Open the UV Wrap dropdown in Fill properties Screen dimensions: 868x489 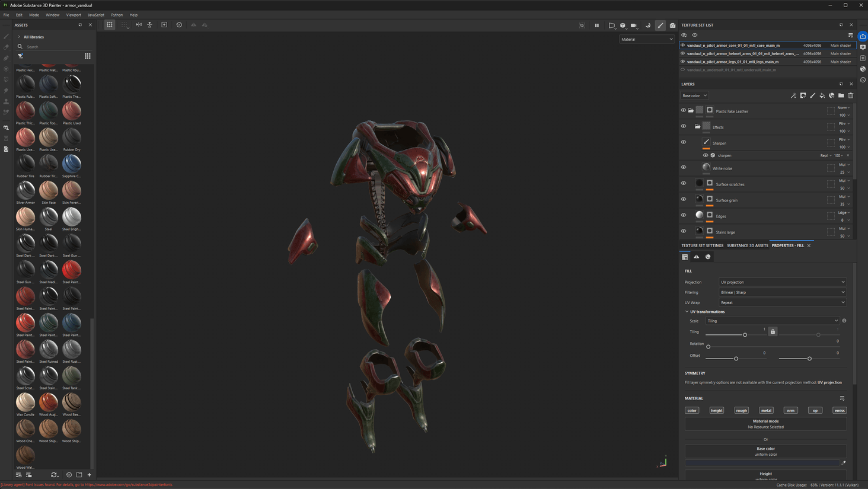781,302
